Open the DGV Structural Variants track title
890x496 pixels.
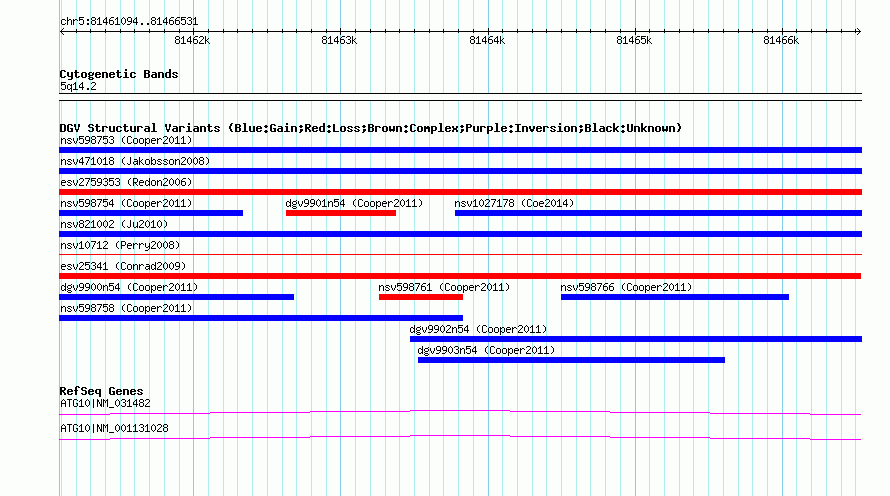click(x=371, y=128)
